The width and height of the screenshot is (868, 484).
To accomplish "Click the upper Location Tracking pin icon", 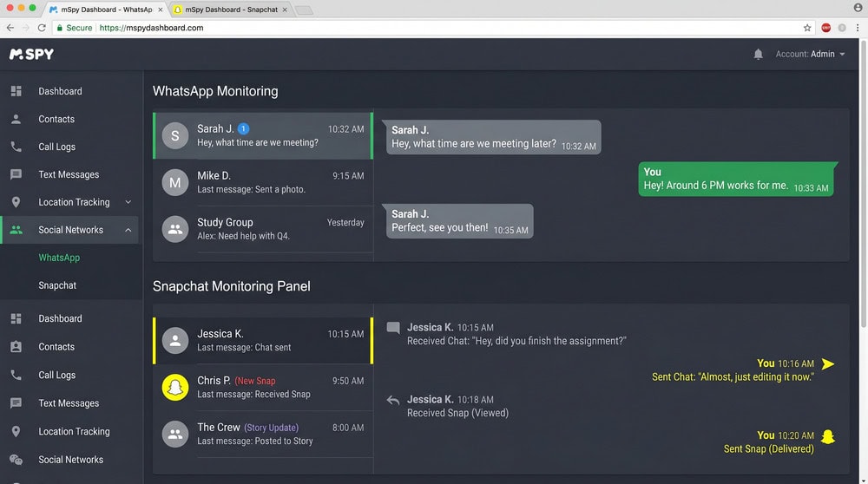I will click(x=16, y=202).
